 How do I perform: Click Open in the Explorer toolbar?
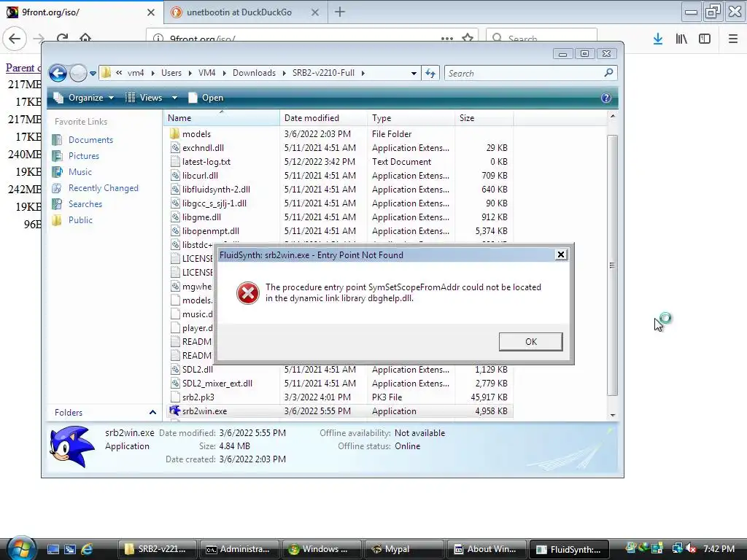206,98
